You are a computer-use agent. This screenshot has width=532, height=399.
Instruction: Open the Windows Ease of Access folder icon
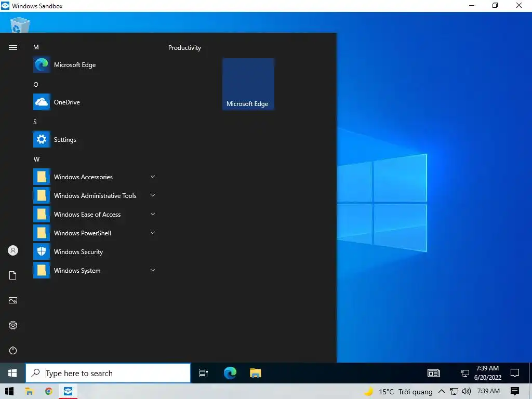click(x=42, y=214)
